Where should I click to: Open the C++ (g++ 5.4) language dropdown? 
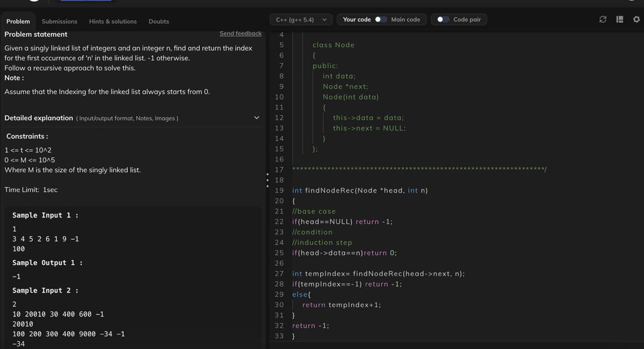coord(301,19)
